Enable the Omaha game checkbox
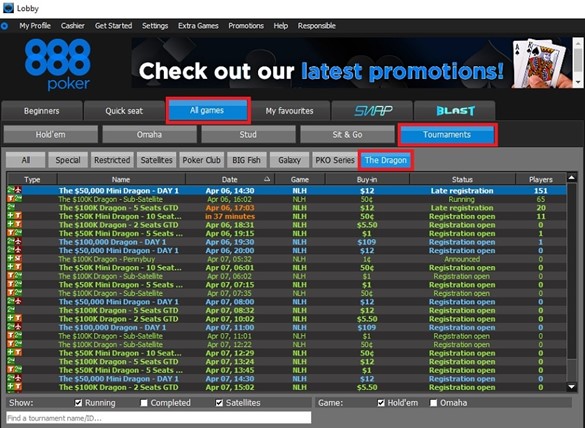This screenshot has height=428, width=585. [x=434, y=403]
